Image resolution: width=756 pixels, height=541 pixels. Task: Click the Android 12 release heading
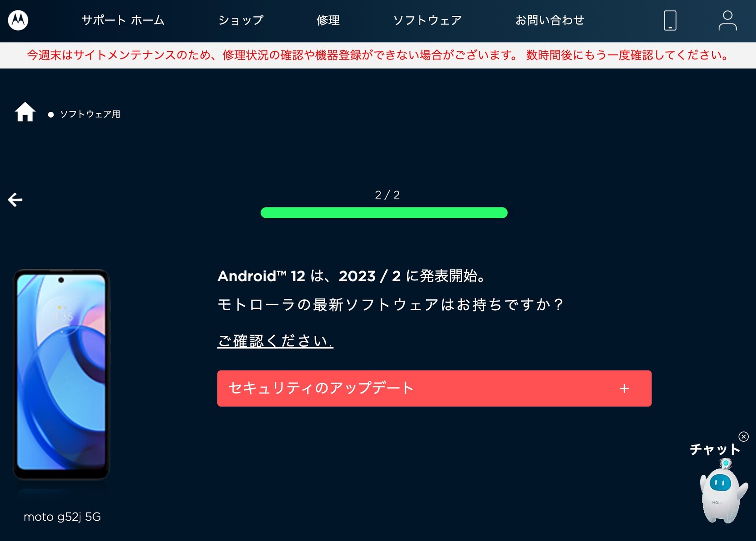[352, 276]
